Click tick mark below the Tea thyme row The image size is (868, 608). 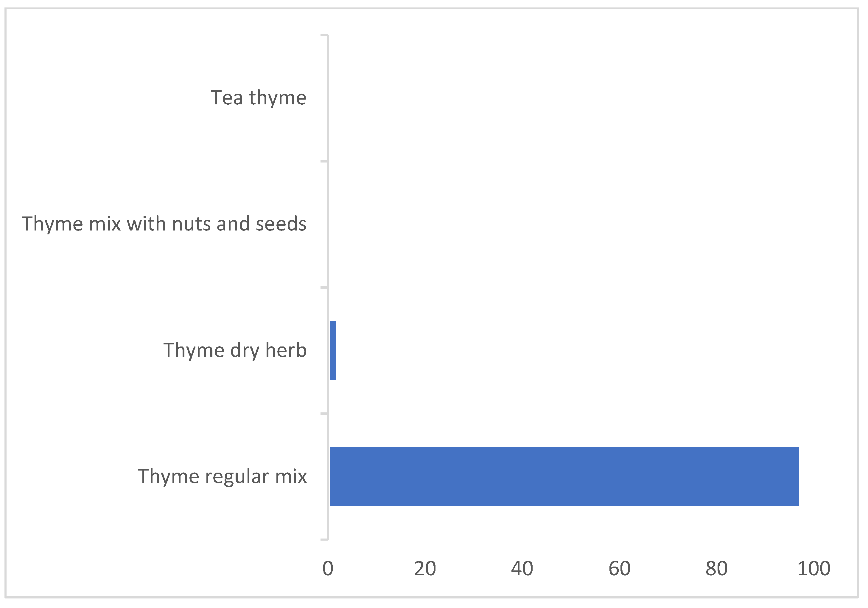point(324,162)
